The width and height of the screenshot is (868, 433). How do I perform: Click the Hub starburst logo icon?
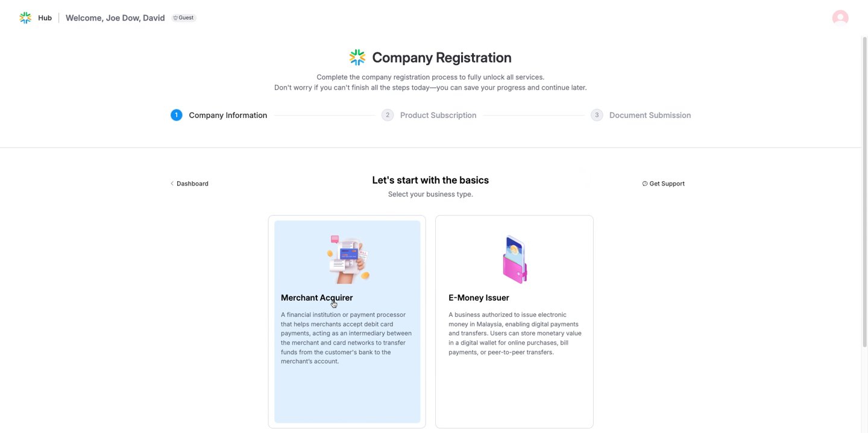[25, 18]
